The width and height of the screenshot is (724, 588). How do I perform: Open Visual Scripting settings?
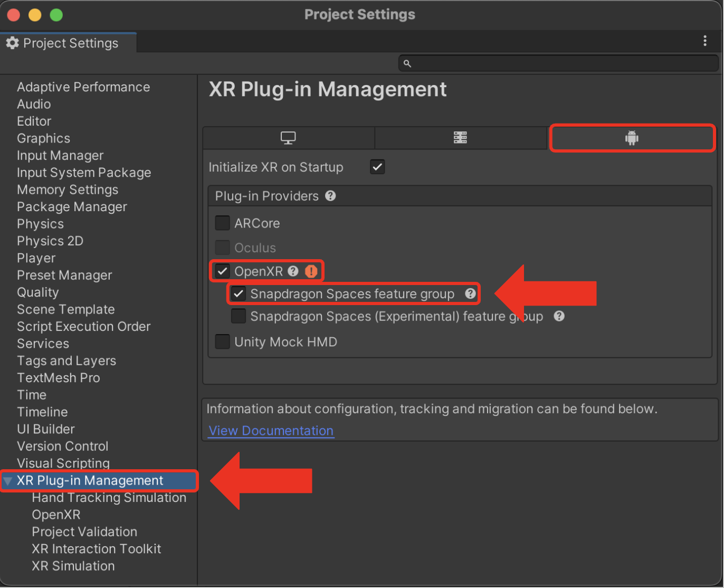(63, 463)
